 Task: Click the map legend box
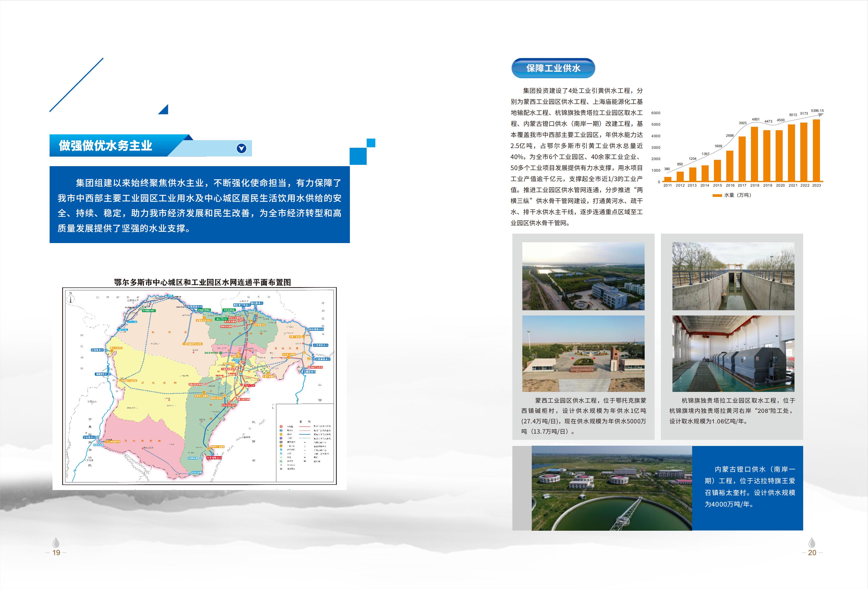pyautogui.click(x=305, y=443)
